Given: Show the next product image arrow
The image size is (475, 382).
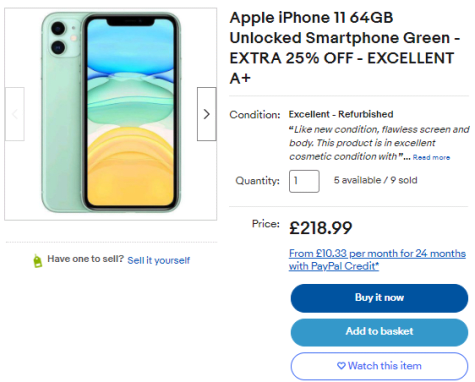Looking at the screenshot, I should (207, 114).
